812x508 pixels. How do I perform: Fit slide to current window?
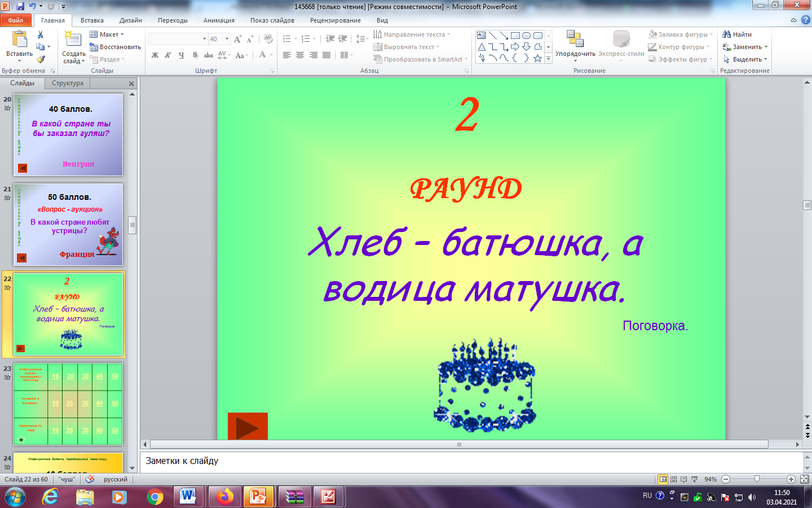(805, 479)
